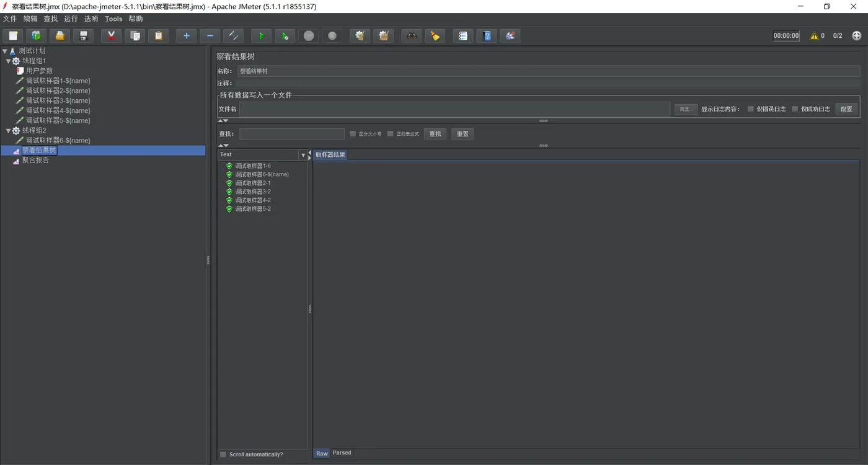
Task: Click the 查找 search button
Action: coord(435,134)
